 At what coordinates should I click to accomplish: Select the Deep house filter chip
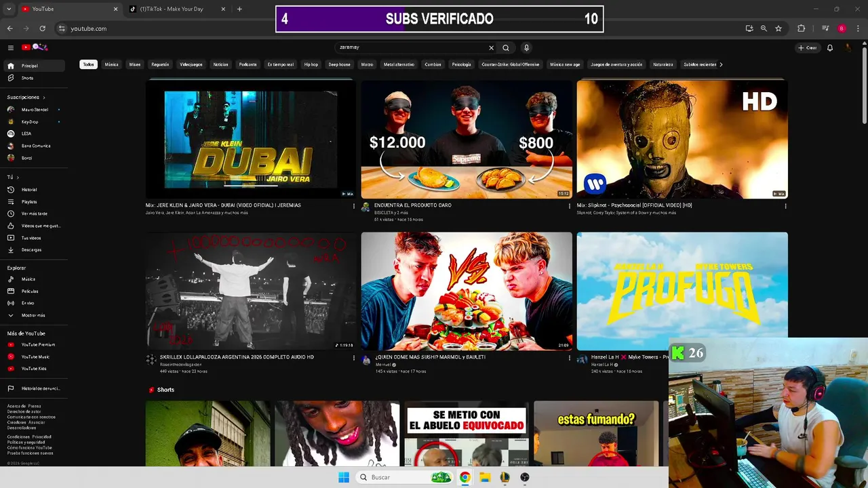(340, 64)
